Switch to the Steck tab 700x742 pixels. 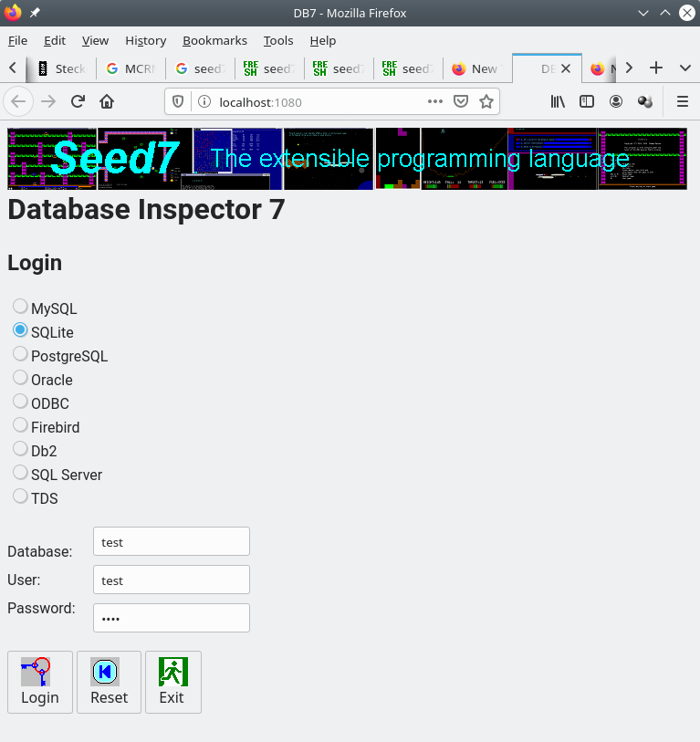61,68
